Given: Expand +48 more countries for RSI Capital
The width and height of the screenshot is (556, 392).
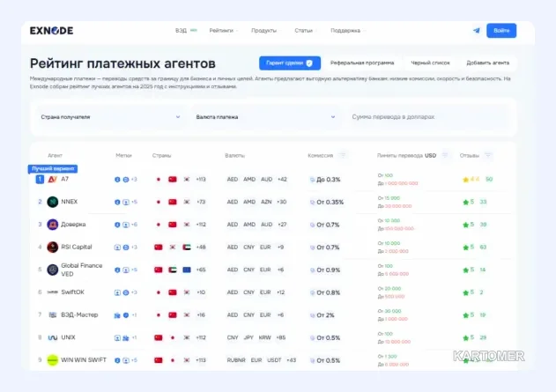Looking at the screenshot, I should click(201, 247).
